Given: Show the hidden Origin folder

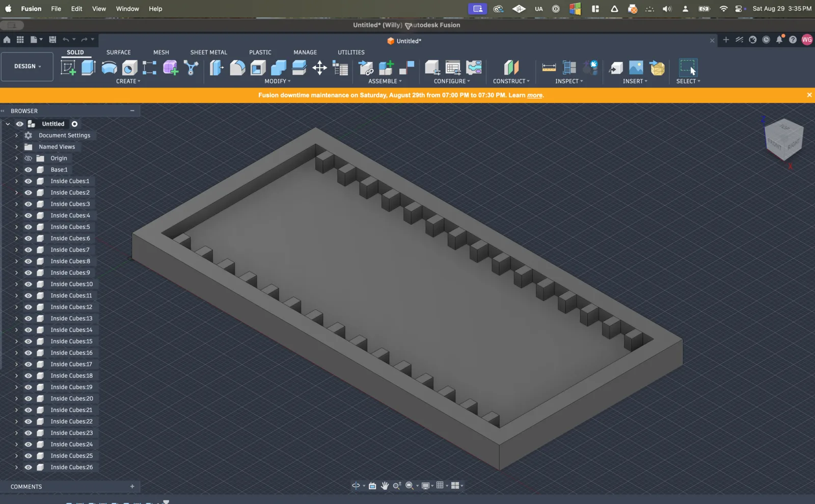Looking at the screenshot, I should tap(28, 158).
